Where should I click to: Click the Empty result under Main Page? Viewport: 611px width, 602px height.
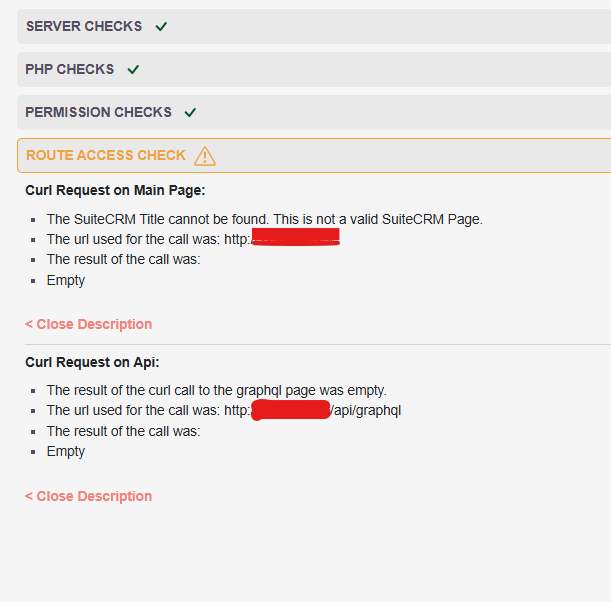click(66, 280)
